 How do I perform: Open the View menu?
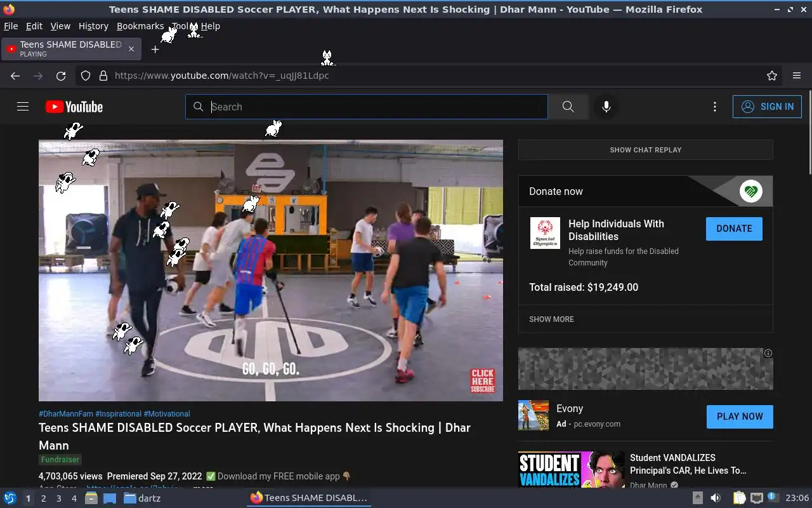click(x=60, y=26)
